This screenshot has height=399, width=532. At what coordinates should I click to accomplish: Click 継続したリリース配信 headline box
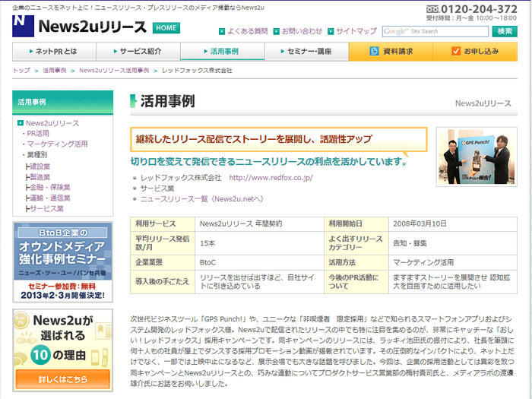[279, 139]
